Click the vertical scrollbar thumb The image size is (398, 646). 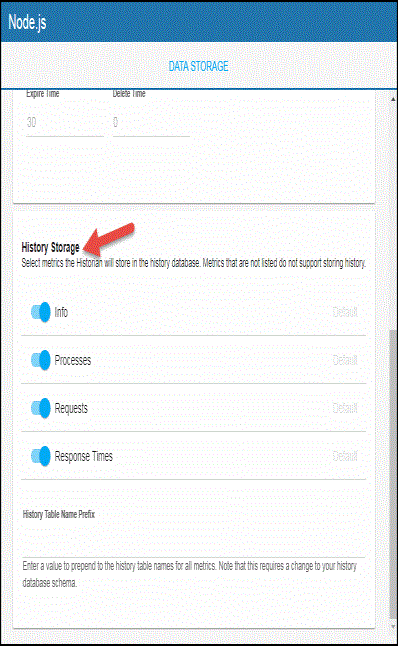point(393,474)
